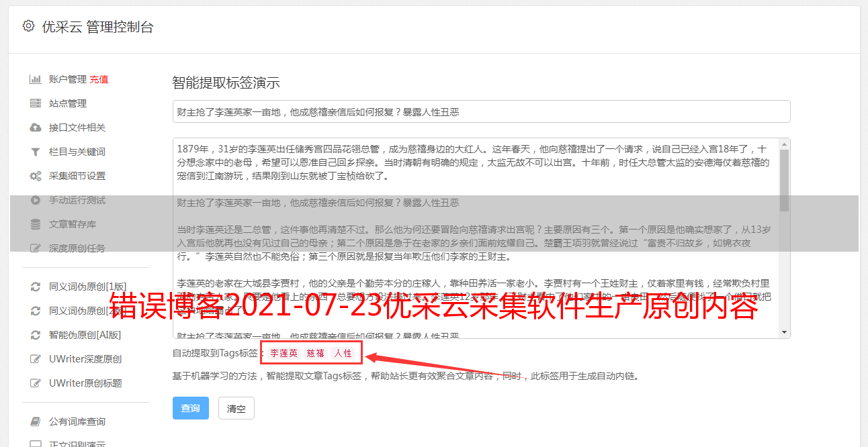Image resolution: width=868 pixels, height=447 pixels.
Task: Click the article title input field
Action: click(481, 111)
